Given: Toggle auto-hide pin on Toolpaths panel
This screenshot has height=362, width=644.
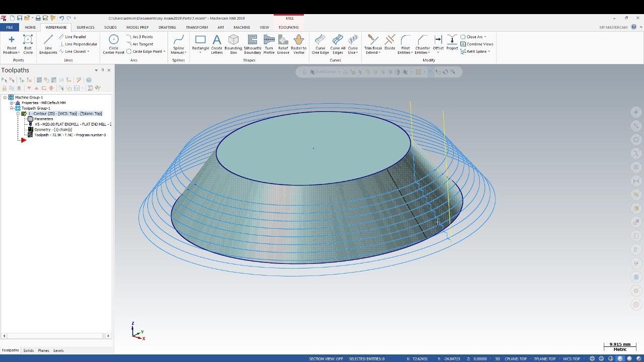Looking at the screenshot, I should tap(103, 70).
